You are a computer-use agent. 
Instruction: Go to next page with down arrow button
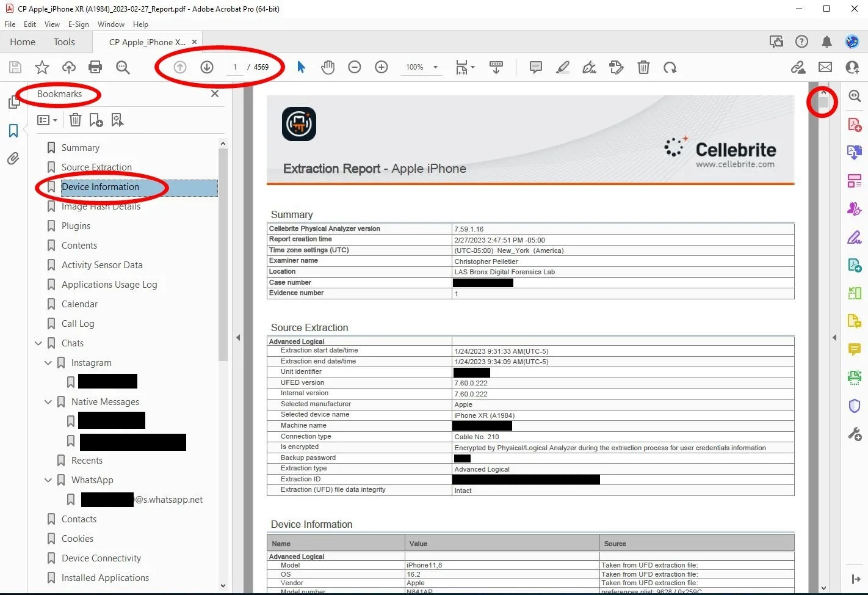coord(207,67)
